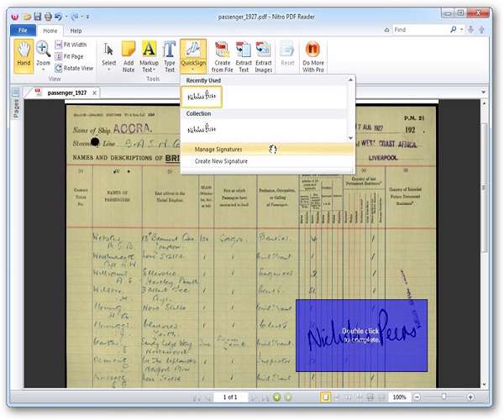Click vertical scrollbar down arrow
This screenshot has height=420, width=504.
pos(484,385)
